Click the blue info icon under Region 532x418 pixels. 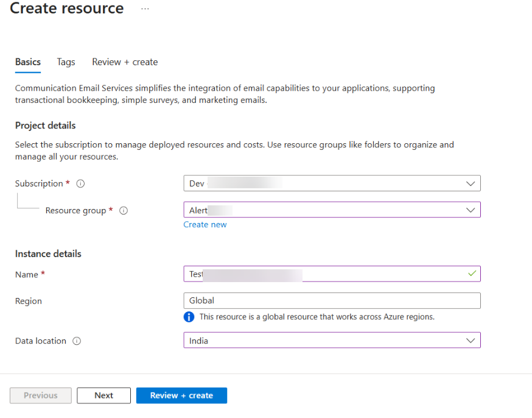pyautogui.click(x=189, y=317)
